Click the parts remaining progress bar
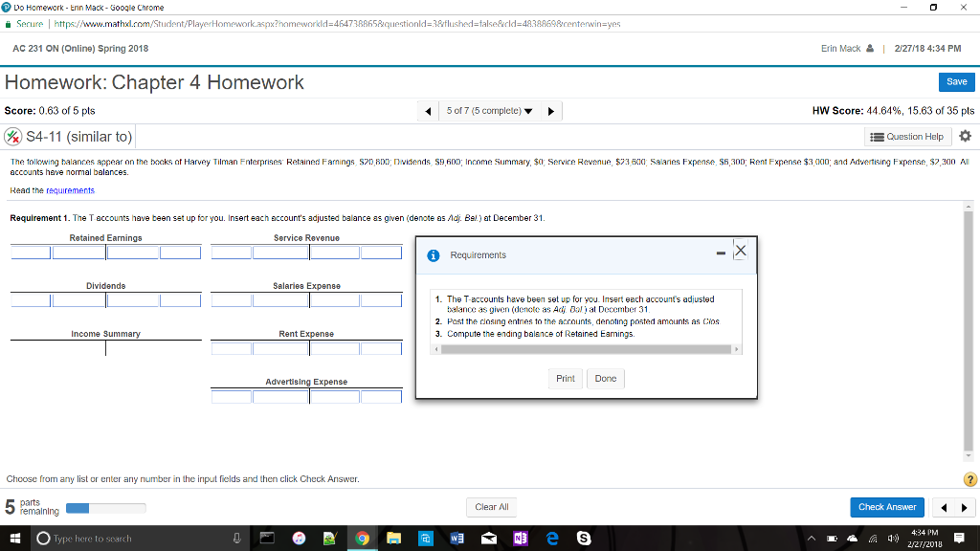 tap(105, 508)
